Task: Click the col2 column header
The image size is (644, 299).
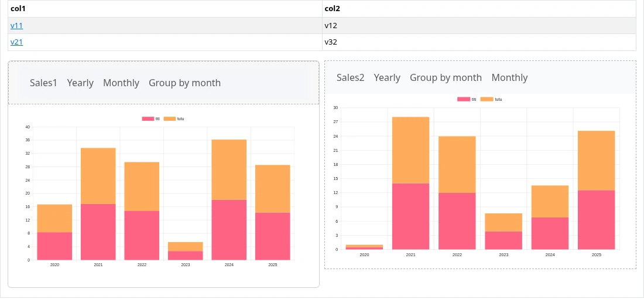Action: [479, 9]
